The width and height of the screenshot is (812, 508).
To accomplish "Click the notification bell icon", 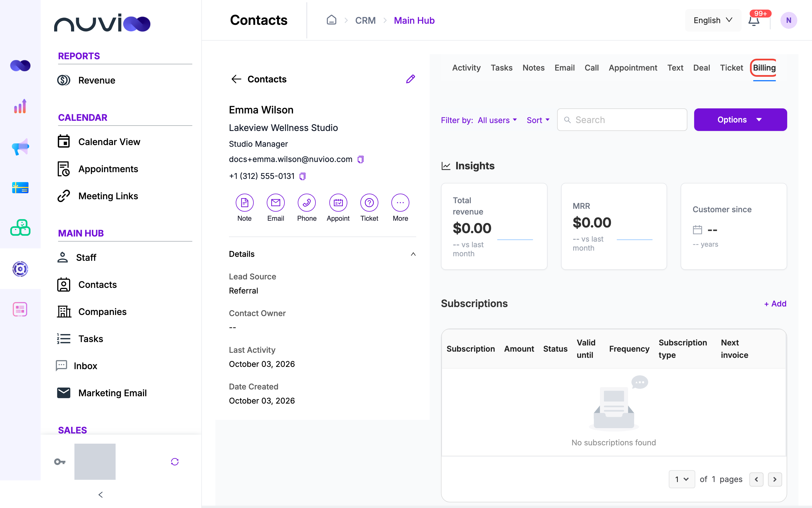I will 754,21.
